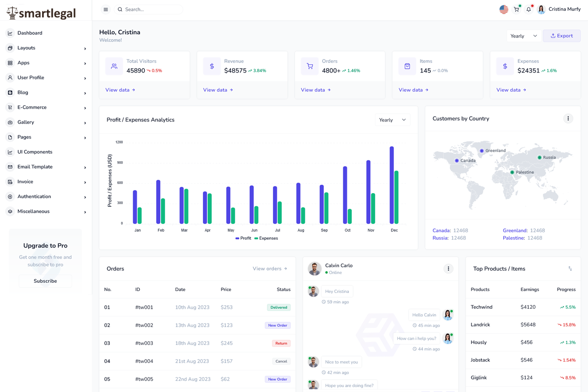The height and width of the screenshot is (392, 588).
Task: Click the hamburger menu icon
Action: [x=106, y=9]
